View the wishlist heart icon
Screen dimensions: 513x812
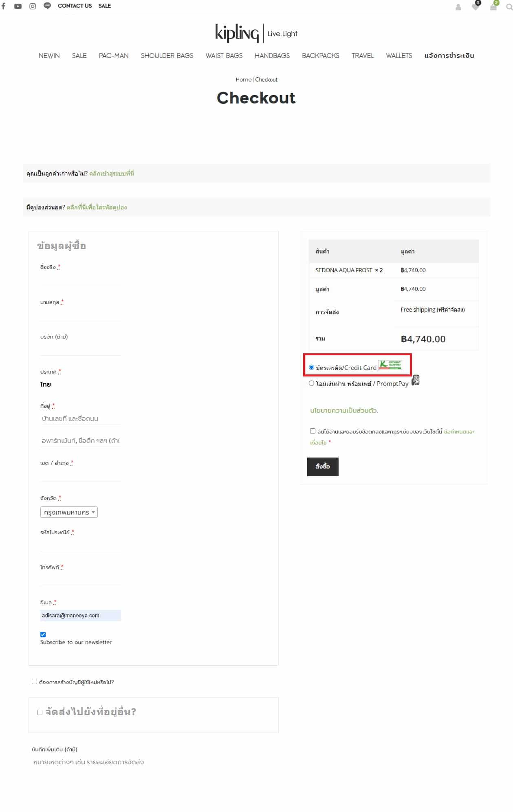475,7
